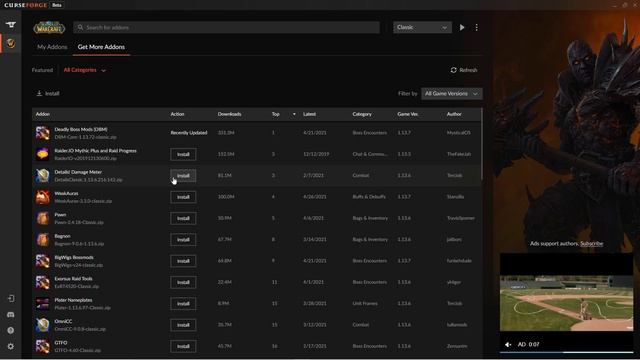The image size is (640, 360).
Task: Click the Exorsus Raid Tools addon icon
Action: tap(42, 282)
